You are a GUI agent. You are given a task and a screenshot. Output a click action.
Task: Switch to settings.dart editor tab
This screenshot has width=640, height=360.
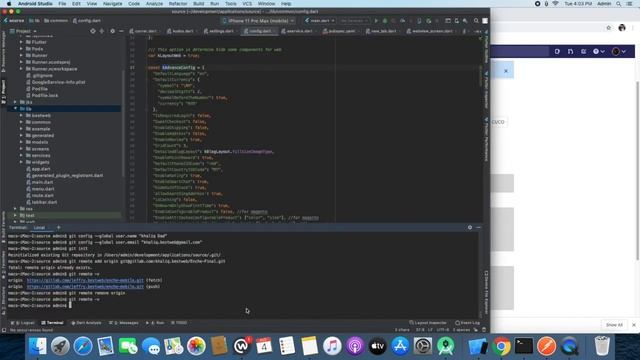[221, 31]
